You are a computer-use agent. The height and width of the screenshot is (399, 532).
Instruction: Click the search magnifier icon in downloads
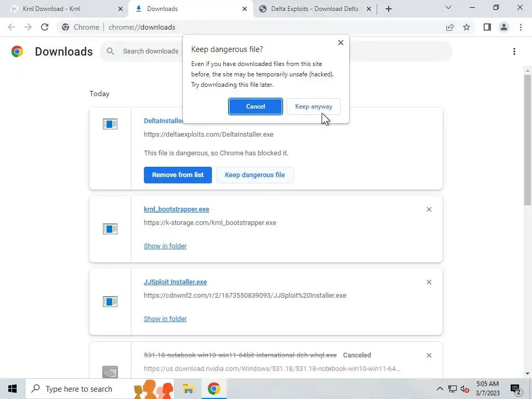(x=110, y=51)
